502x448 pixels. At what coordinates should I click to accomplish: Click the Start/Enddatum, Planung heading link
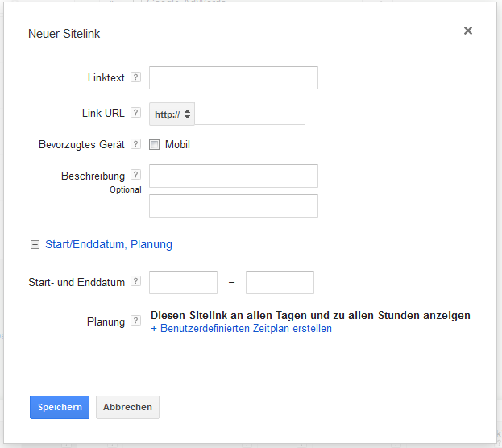click(109, 244)
